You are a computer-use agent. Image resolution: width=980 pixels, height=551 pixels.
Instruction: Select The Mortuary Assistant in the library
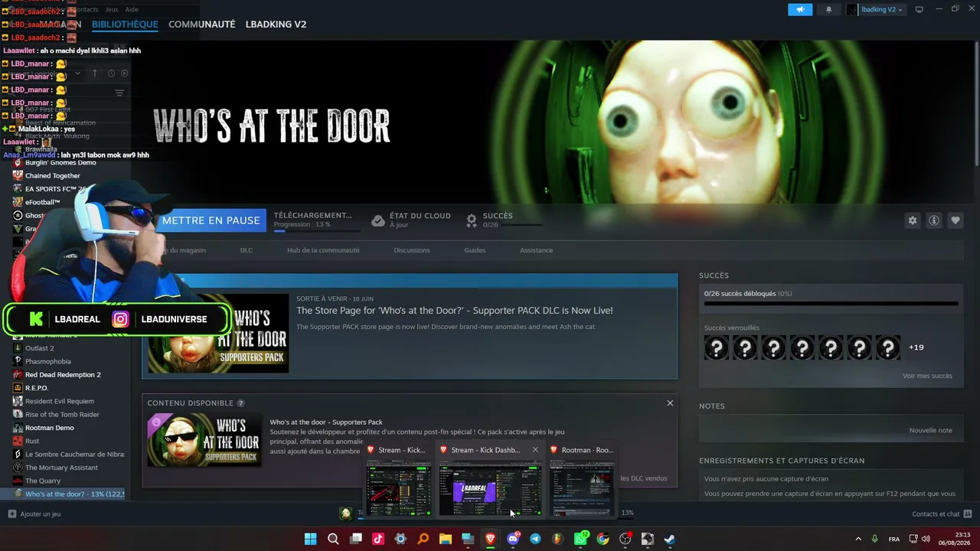(x=61, y=468)
